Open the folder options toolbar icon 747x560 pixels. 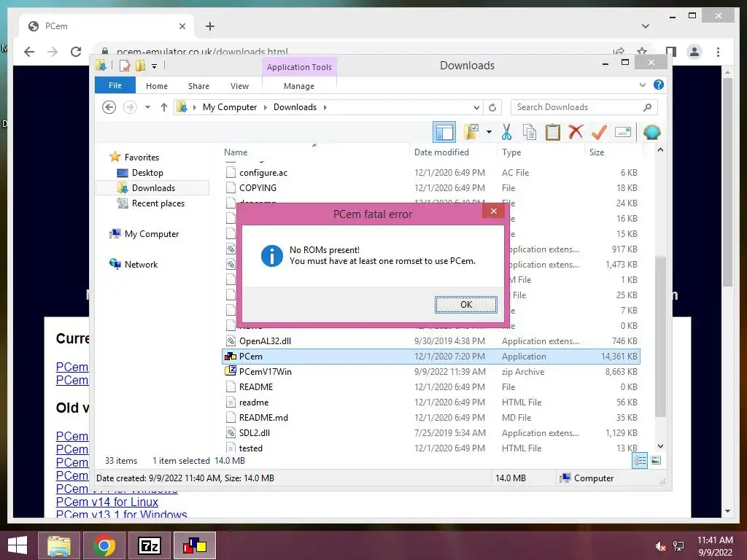(471, 132)
